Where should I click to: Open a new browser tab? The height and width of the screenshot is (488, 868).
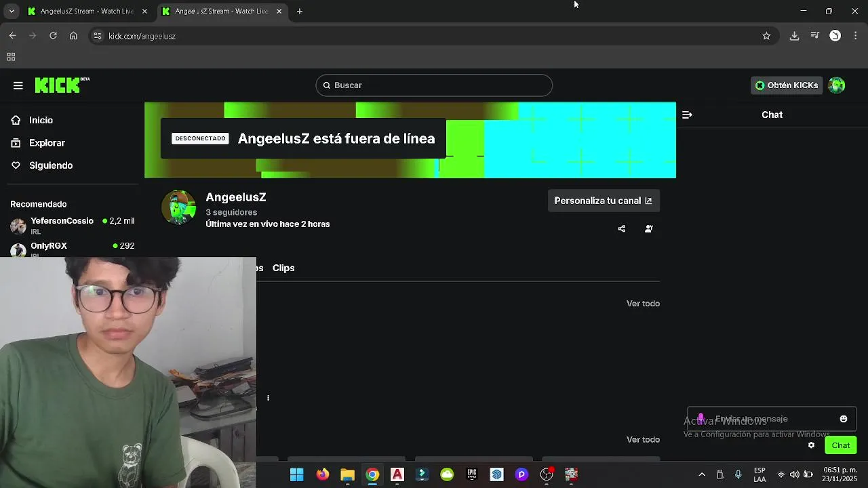(x=300, y=12)
